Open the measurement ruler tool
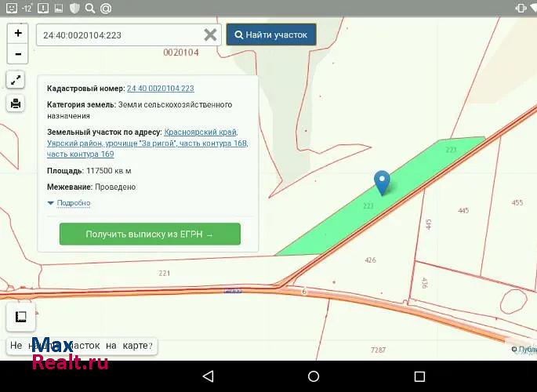 click(x=21, y=317)
